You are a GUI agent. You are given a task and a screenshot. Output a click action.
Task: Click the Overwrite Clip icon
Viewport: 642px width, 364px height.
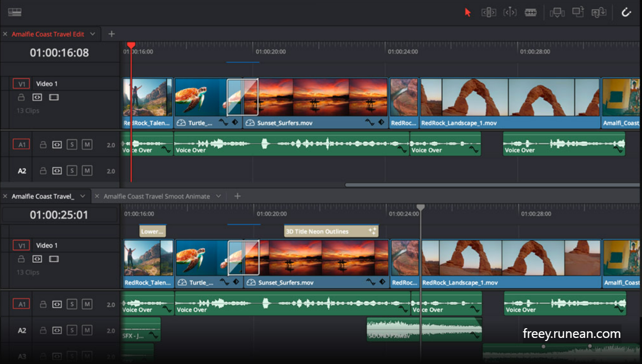point(578,12)
